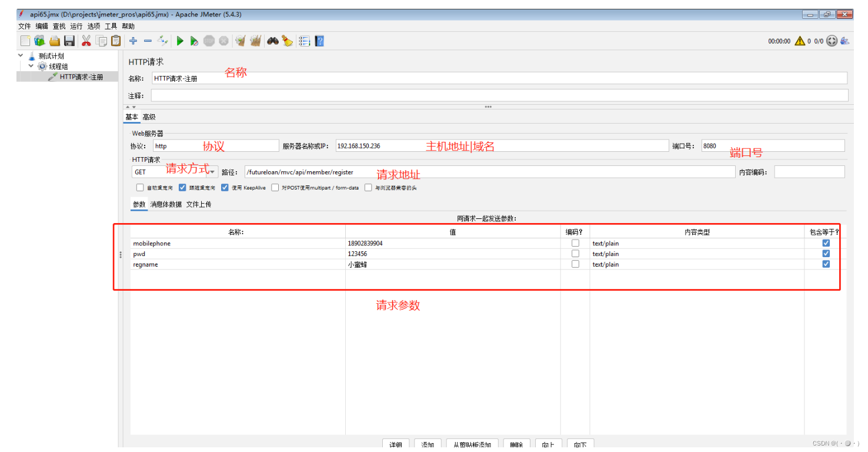Click the Clear broom with gear icon
The image size is (868, 452).
(240, 41)
